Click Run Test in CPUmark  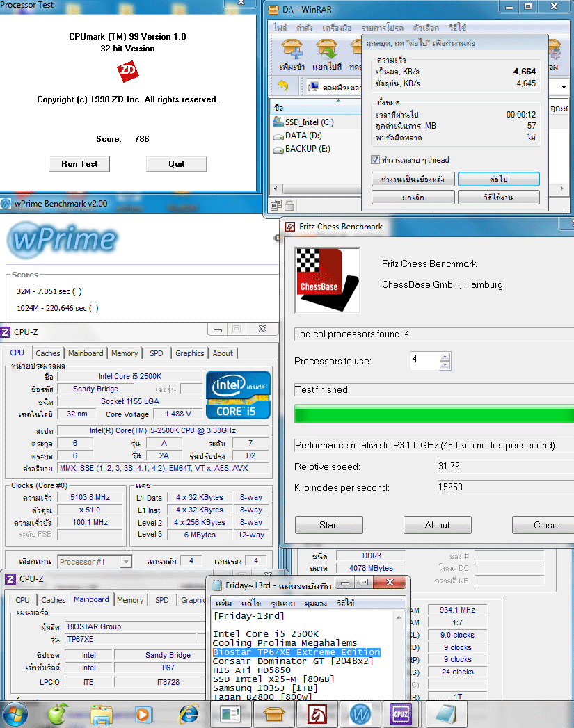(x=79, y=164)
